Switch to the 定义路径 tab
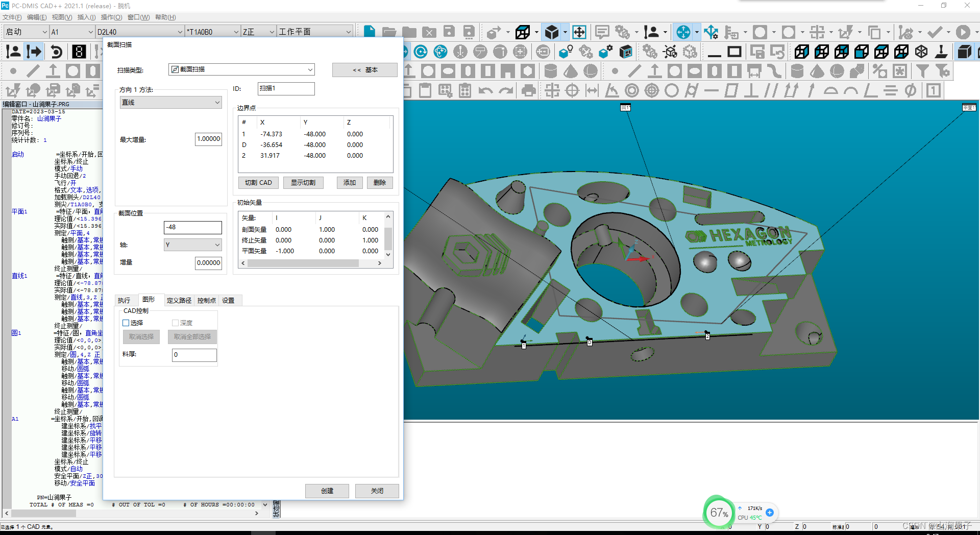 click(x=179, y=300)
